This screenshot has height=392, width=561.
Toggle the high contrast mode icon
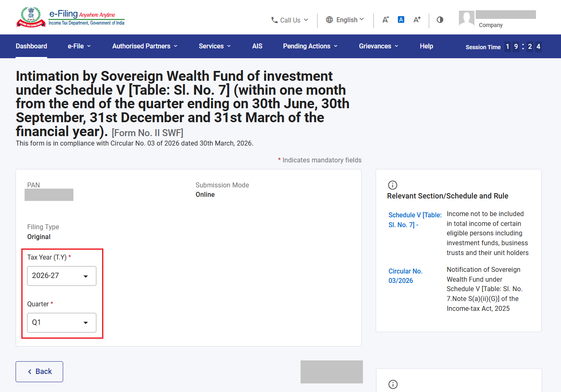[x=440, y=20]
